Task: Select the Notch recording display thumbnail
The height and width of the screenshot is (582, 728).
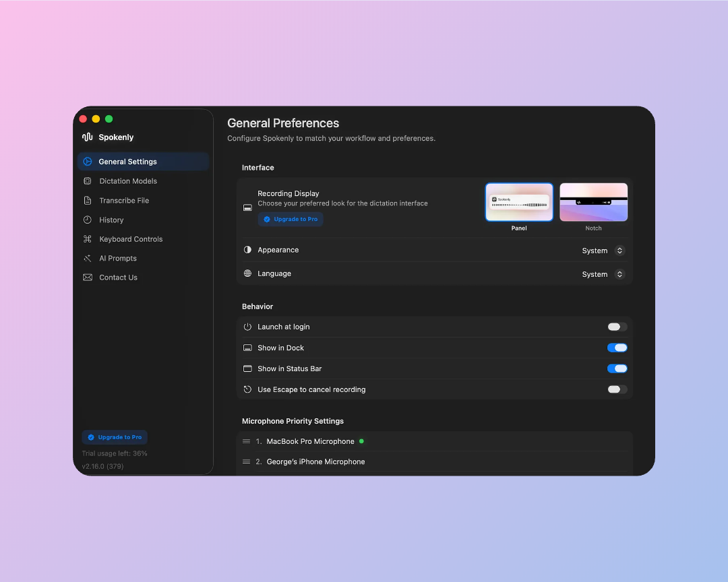Action: pos(593,202)
